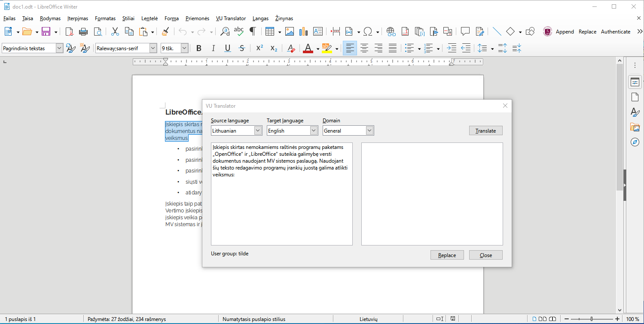
Task: Toggle Bold formatting
Action: click(x=198, y=48)
